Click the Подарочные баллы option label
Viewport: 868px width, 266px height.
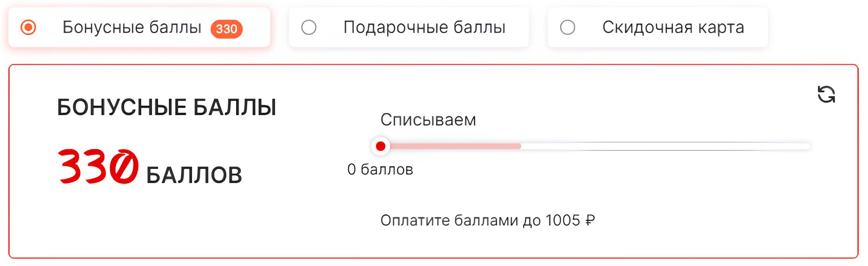coord(424,27)
